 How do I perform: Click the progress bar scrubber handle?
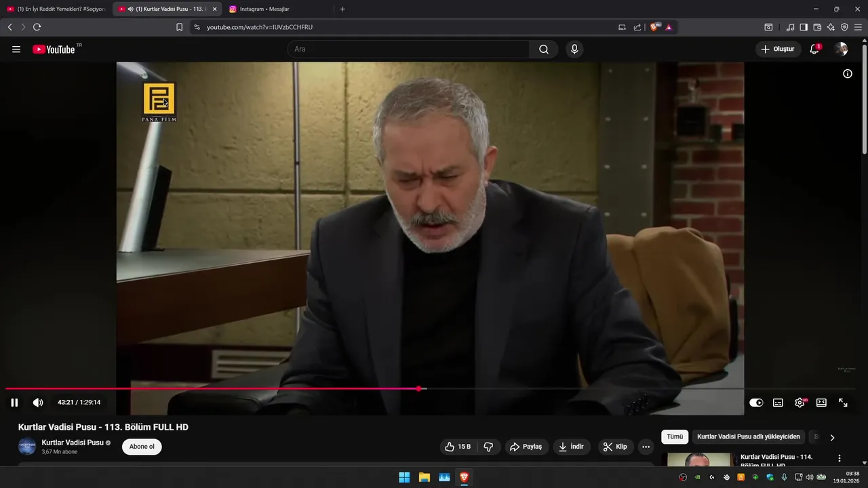pyautogui.click(x=419, y=388)
